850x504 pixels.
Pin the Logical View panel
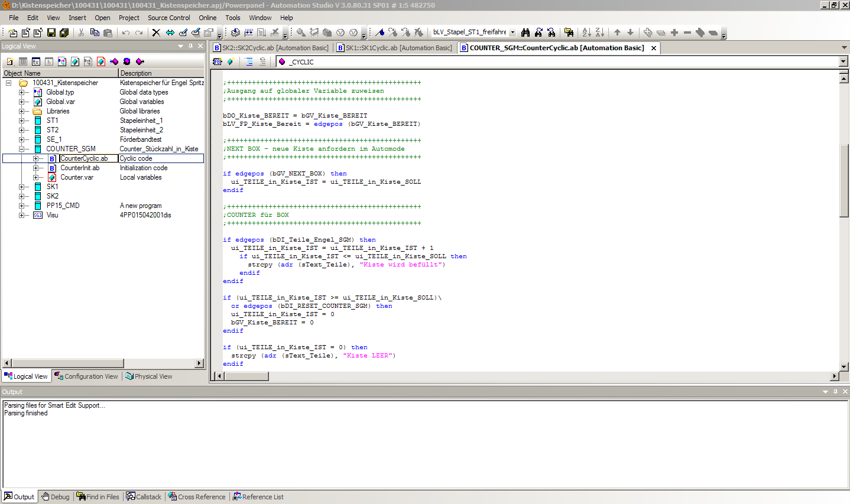[190, 46]
